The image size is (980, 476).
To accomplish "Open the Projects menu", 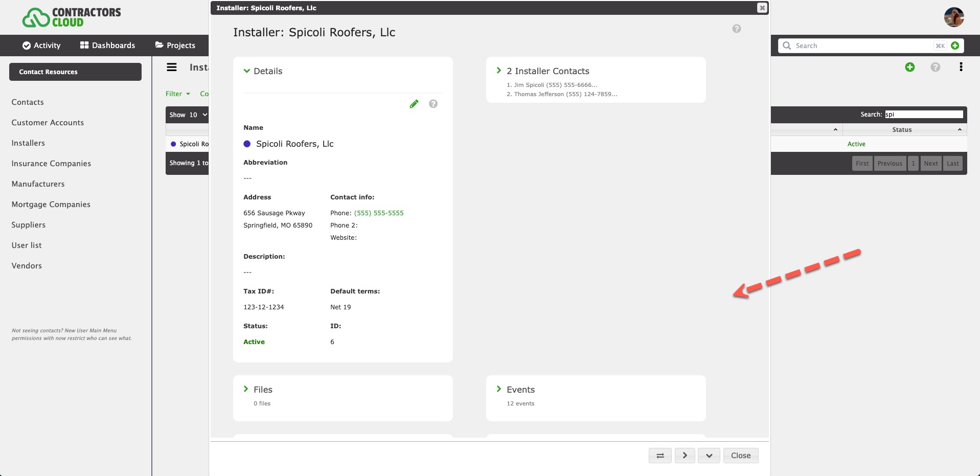I will 175,46.
